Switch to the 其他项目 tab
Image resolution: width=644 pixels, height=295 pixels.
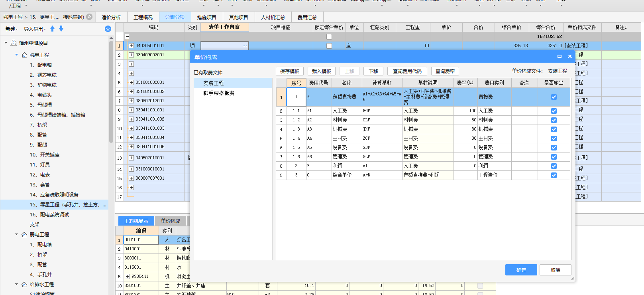(x=238, y=17)
